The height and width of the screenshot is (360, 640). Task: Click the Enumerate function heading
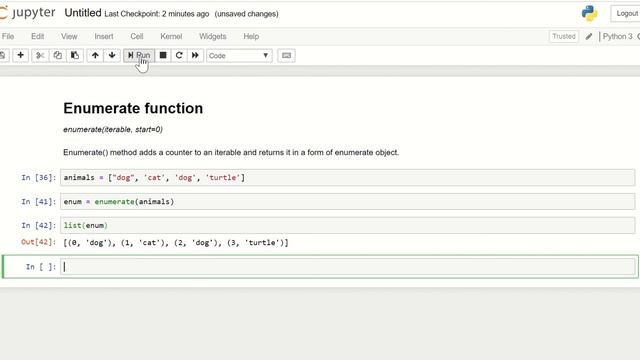pyautogui.click(x=133, y=108)
